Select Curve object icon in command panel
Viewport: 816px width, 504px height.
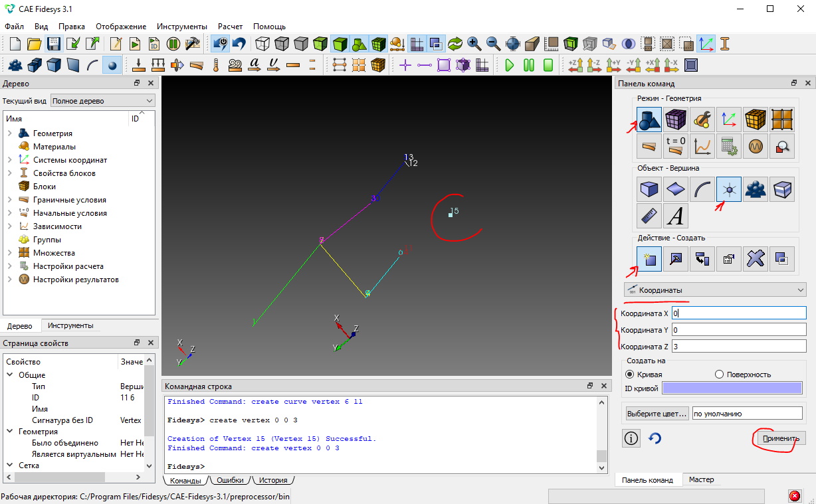pos(702,190)
